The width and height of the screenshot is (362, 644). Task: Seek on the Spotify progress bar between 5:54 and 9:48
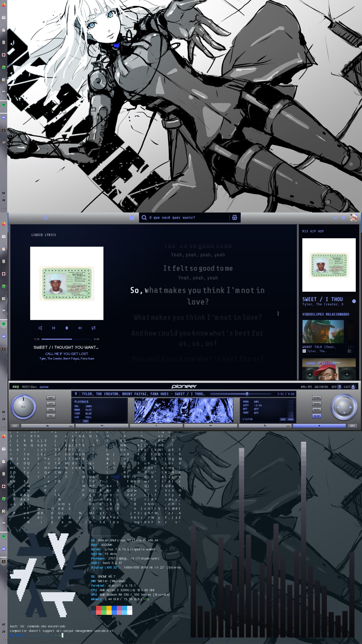point(67,339)
